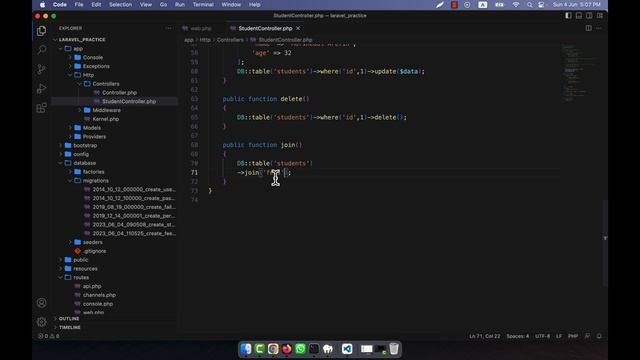Click the minimap code overview
The width and height of the screenshot is (640, 360).
pyautogui.click(x=580, y=73)
